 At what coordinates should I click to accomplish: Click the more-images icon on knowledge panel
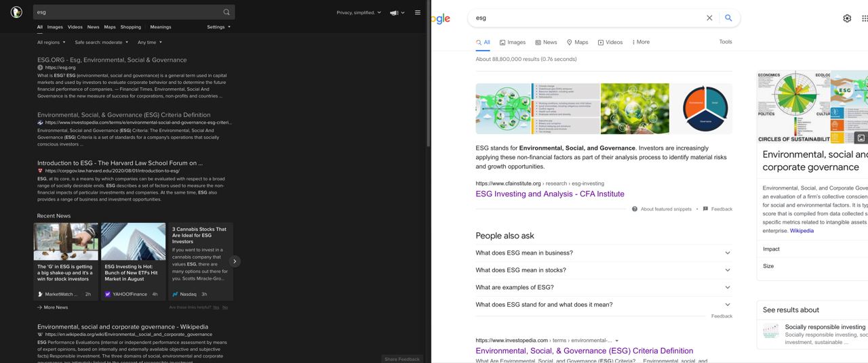click(861, 137)
